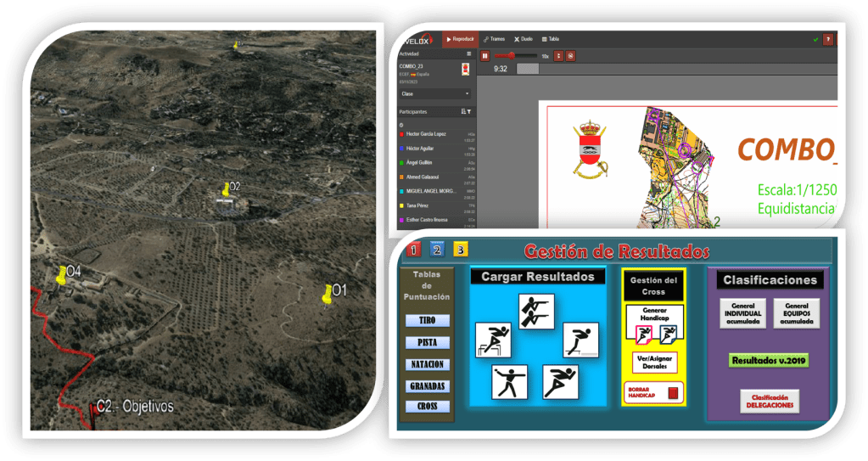Click the Resultados v.2019 green button
This screenshot has width=868, height=461.
(x=768, y=360)
